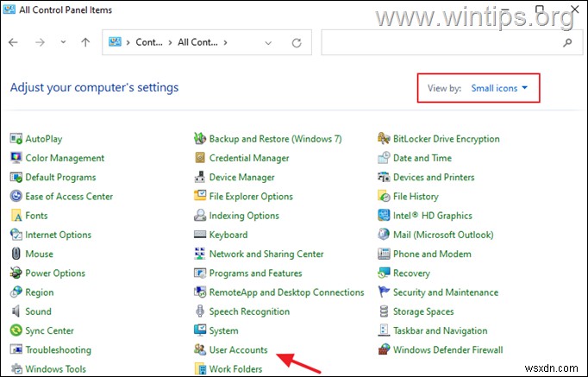Viewport: 588px width, 377px height.
Task: Click the Credential Manager safe icon
Action: [x=200, y=158]
